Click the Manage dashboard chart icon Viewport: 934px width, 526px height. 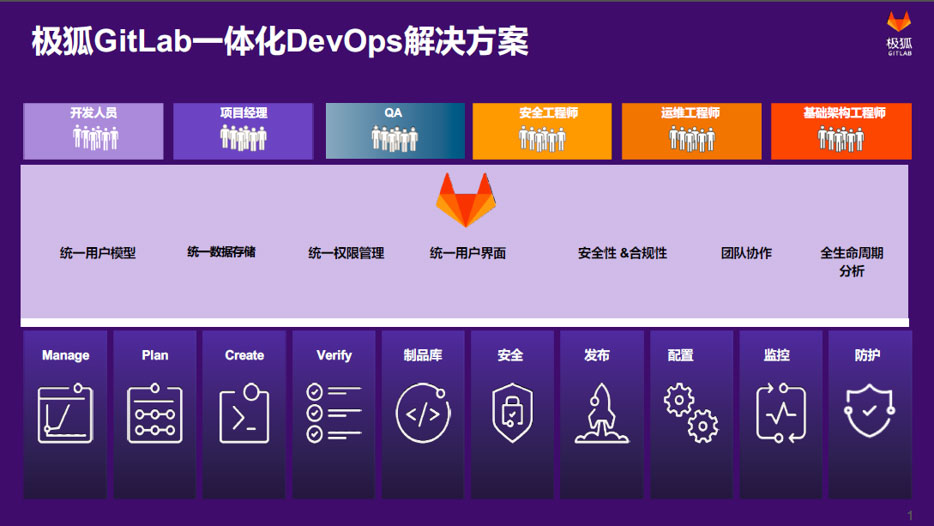click(x=66, y=413)
